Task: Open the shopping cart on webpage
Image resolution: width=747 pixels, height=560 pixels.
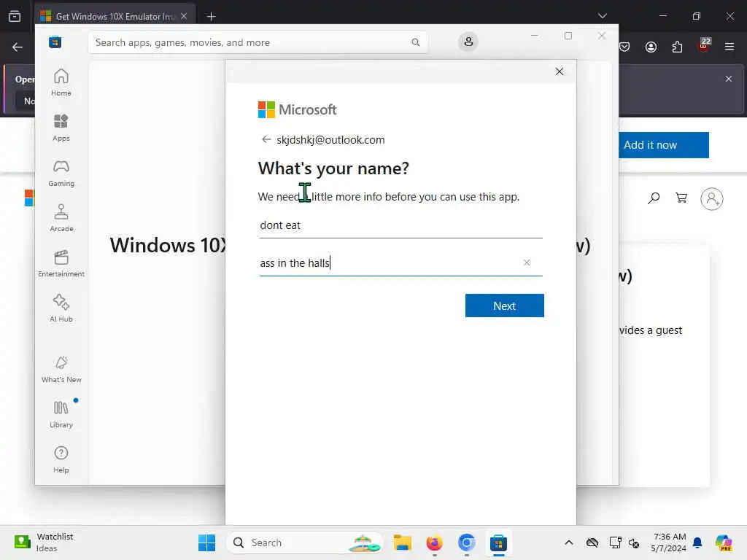Action: (681, 198)
